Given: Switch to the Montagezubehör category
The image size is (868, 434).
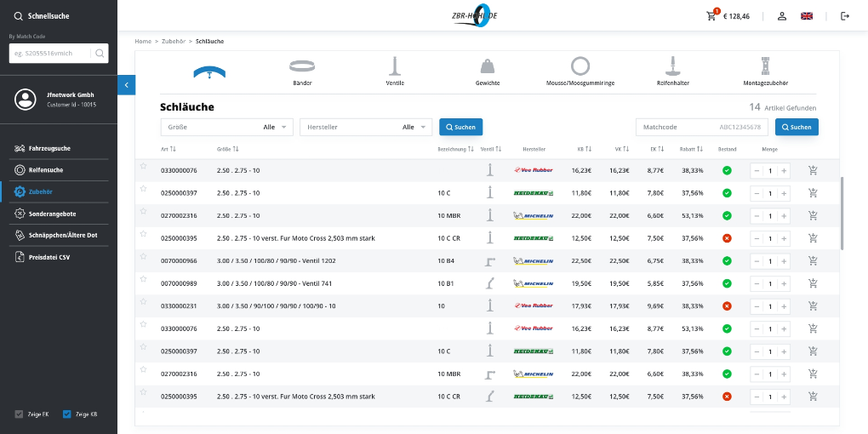Looking at the screenshot, I should [x=766, y=72].
